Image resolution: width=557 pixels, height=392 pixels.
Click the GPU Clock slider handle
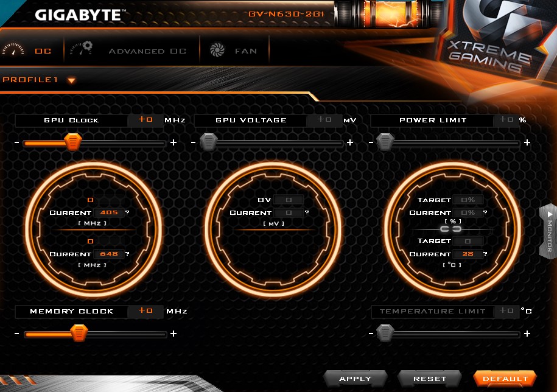click(73, 142)
